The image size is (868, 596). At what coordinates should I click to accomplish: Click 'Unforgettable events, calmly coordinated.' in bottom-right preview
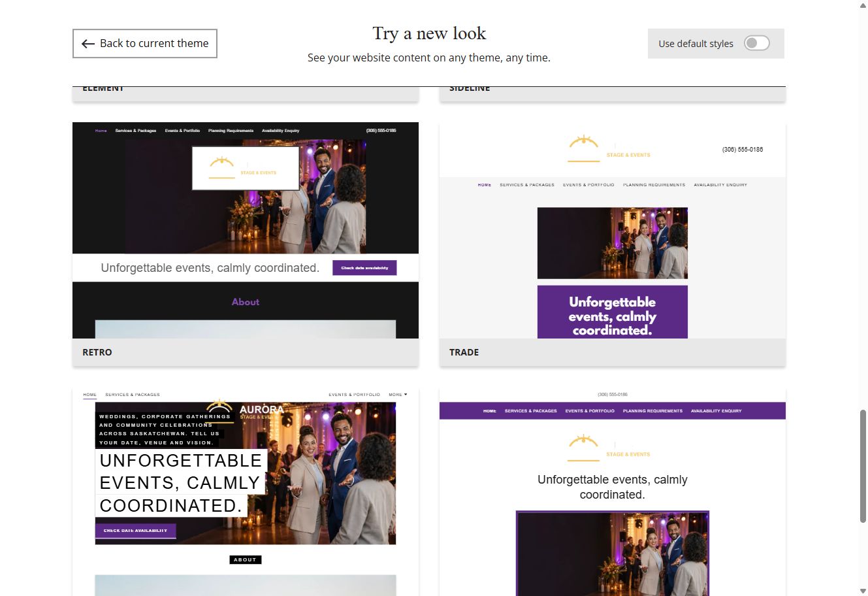(613, 487)
